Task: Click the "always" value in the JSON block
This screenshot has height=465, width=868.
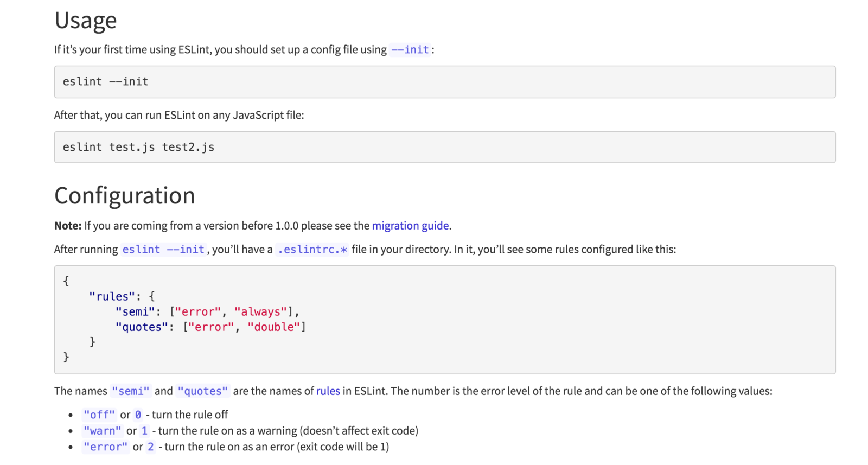Action: (260, 312)
